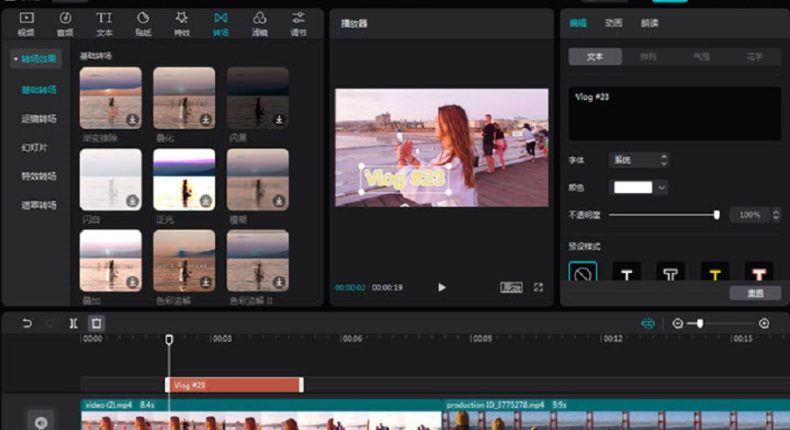Image resolution: width=790 pixels, height=430 pixels.
Task: Collapse the 转场效果 category expander
Action: [x=16, y=59]
